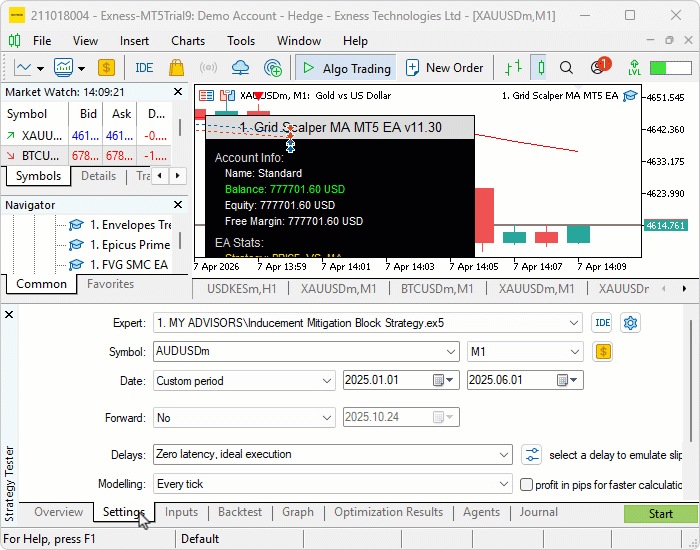
Task: Click the globe with plus icon
Action: pyautogui.click(x=273, y=68)
